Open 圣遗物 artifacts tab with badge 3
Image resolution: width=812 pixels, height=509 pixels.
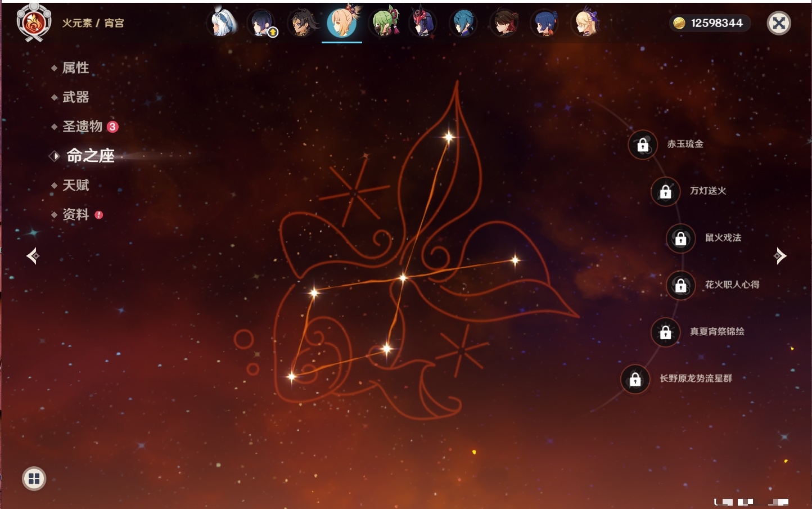click(83, 127)
